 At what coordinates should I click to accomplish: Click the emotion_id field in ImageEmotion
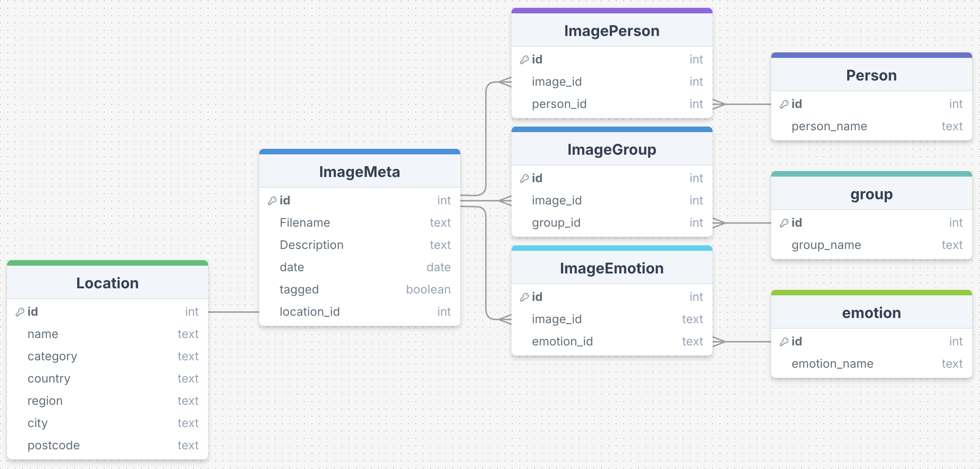612,342
